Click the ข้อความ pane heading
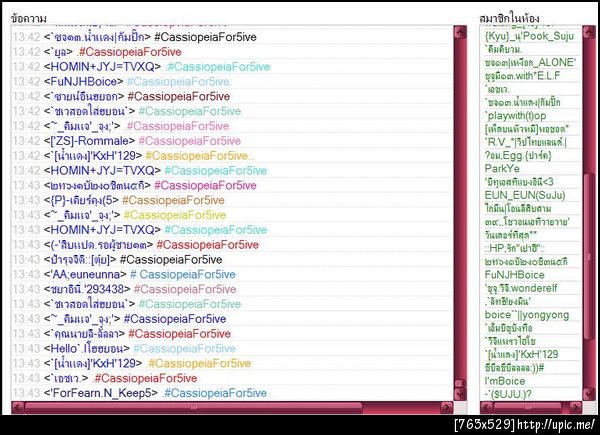This screenshot has width=600, height=435. pos(29,18)
